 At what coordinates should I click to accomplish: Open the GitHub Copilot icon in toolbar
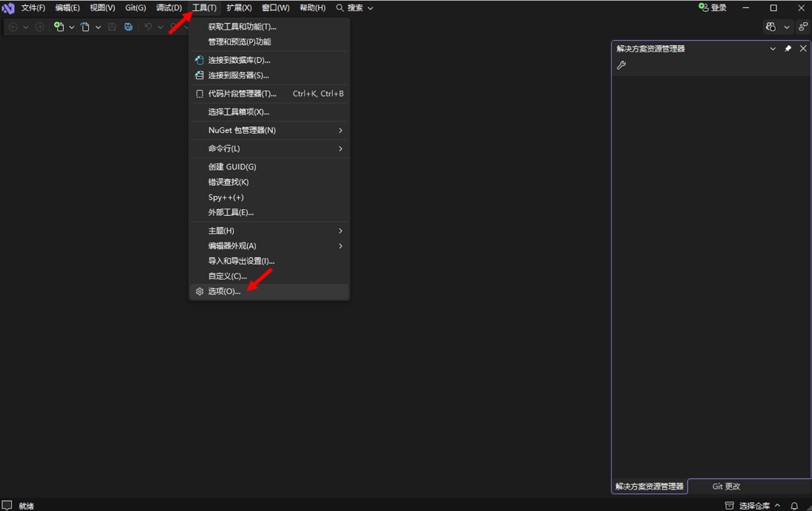[x=771, y=27]
